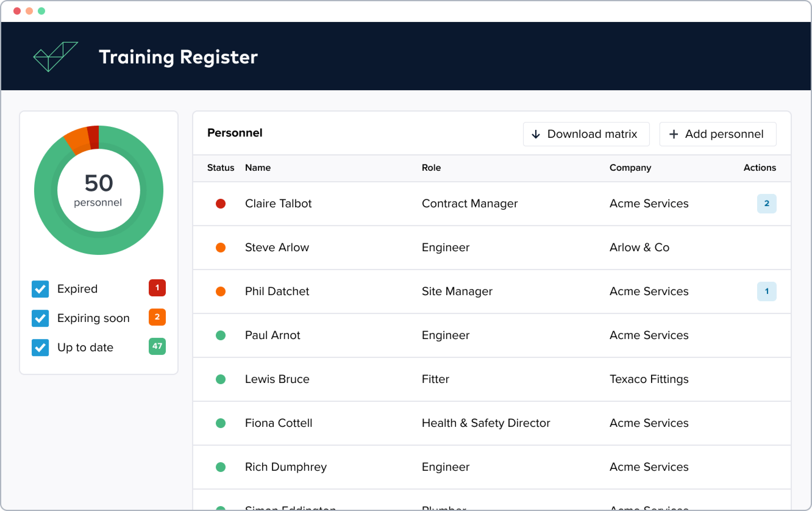Disable the Expiring soon filter
This screenshot has height=511, width=812.
[40, 318]
